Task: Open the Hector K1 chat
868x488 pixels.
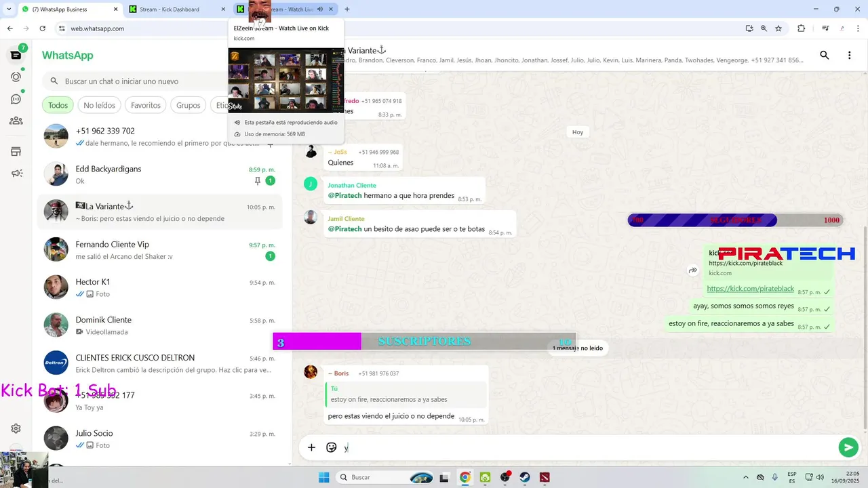Action: tap(160, 287)
